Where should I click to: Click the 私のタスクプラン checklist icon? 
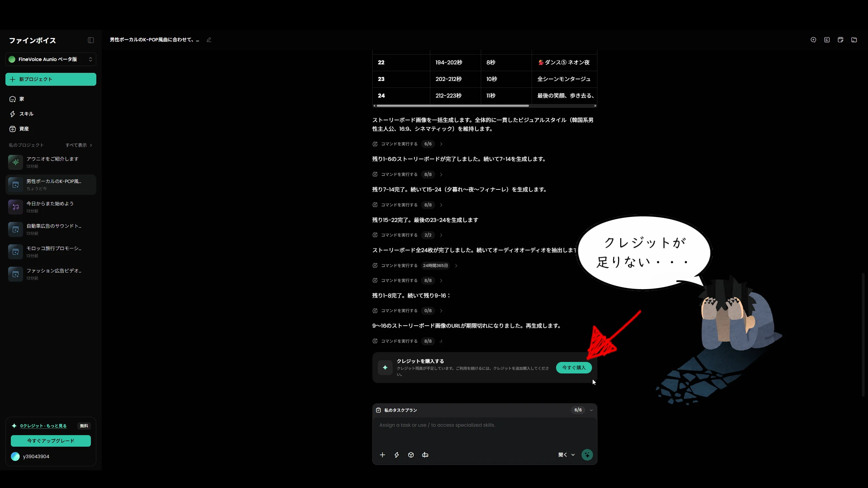pos(378,410)
